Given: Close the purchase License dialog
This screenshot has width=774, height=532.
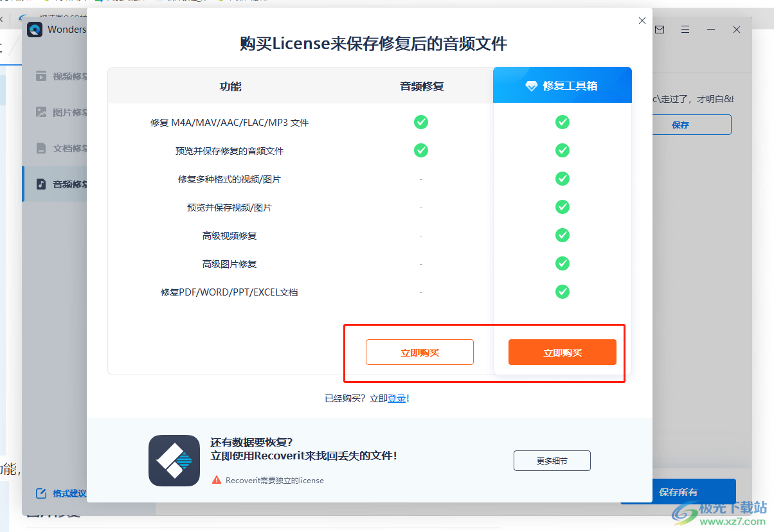Looking at the screenshot, I should pos(642,21).
